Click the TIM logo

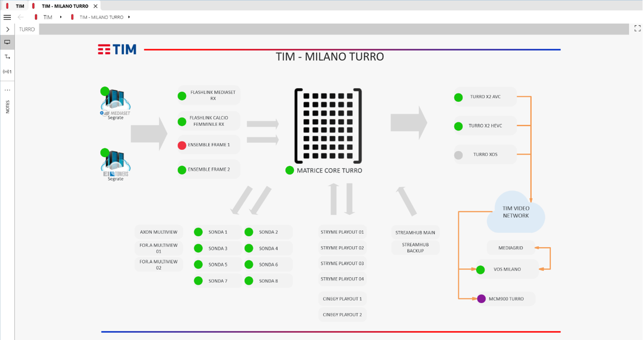tap(117, 49)
